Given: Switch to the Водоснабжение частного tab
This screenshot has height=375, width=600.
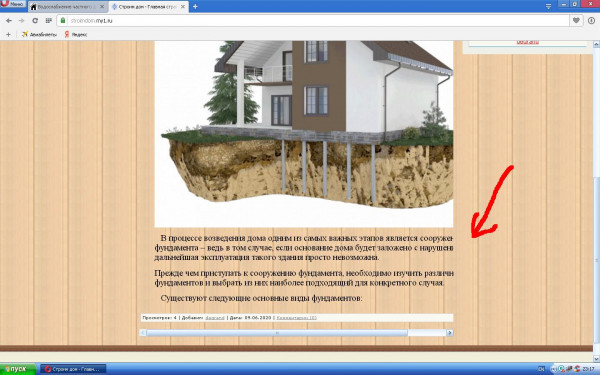Looking at the screenshot, I should (64, 7).
